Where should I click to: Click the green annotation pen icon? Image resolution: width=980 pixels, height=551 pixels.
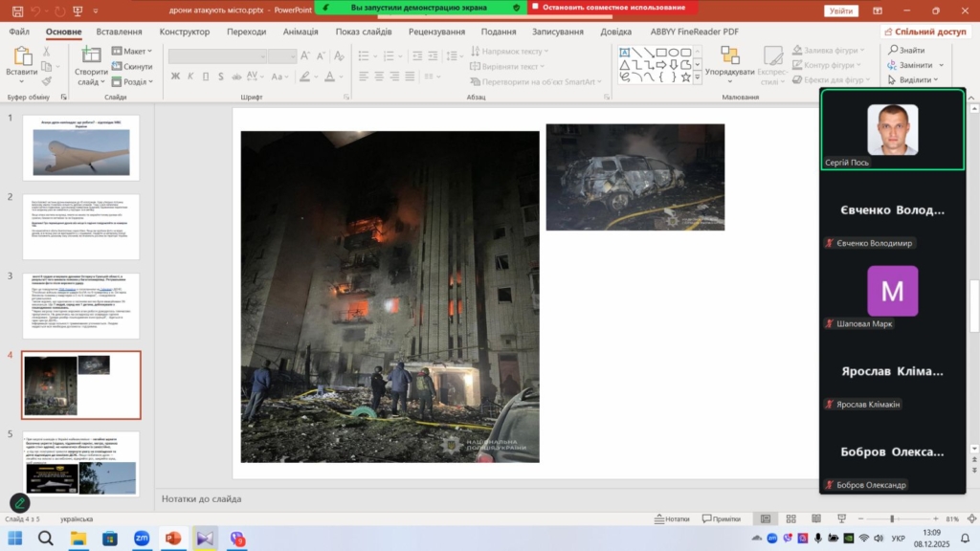click(x=19, y=502)
